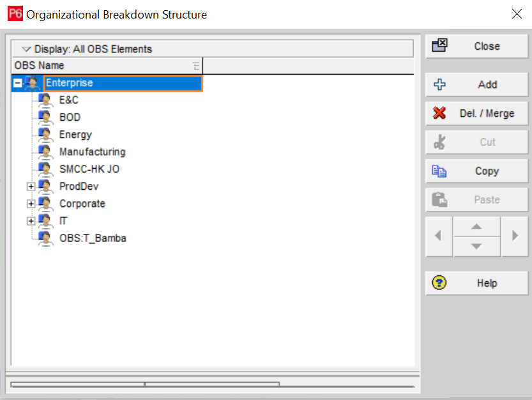Click the person icon beside Energy

pos(45,135)
